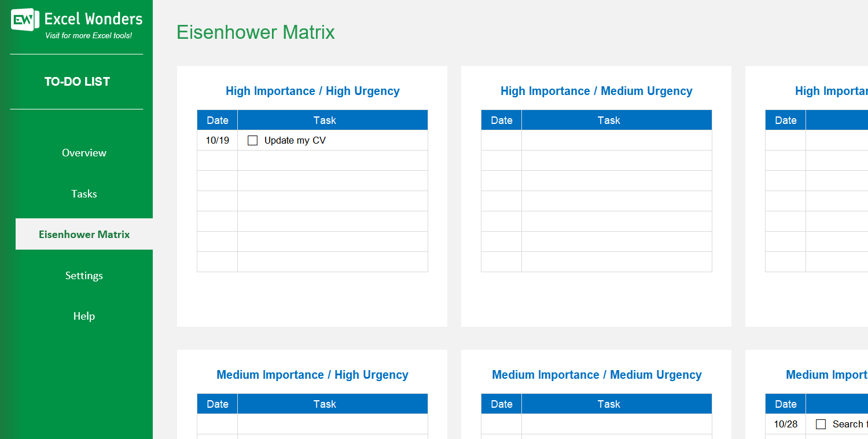Viewport: 868px width, 439px height.
Task: Switch to the Tasks section
Action: [84, 193]
